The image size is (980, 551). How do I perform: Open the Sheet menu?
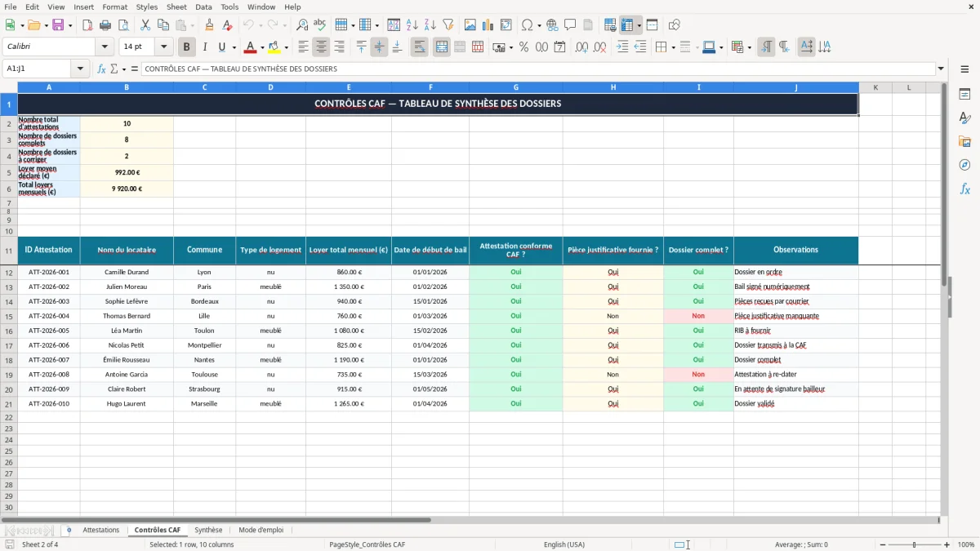pos(176,7)
